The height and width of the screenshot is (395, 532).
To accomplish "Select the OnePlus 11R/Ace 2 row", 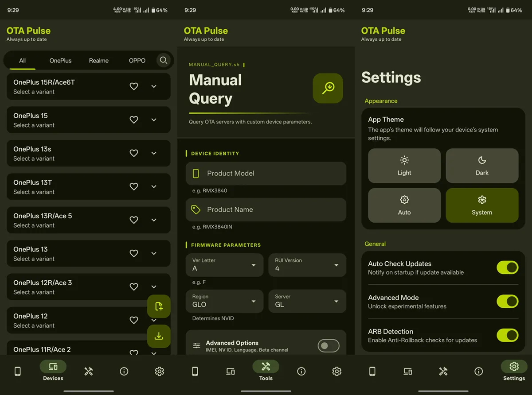I will [89, 348].
